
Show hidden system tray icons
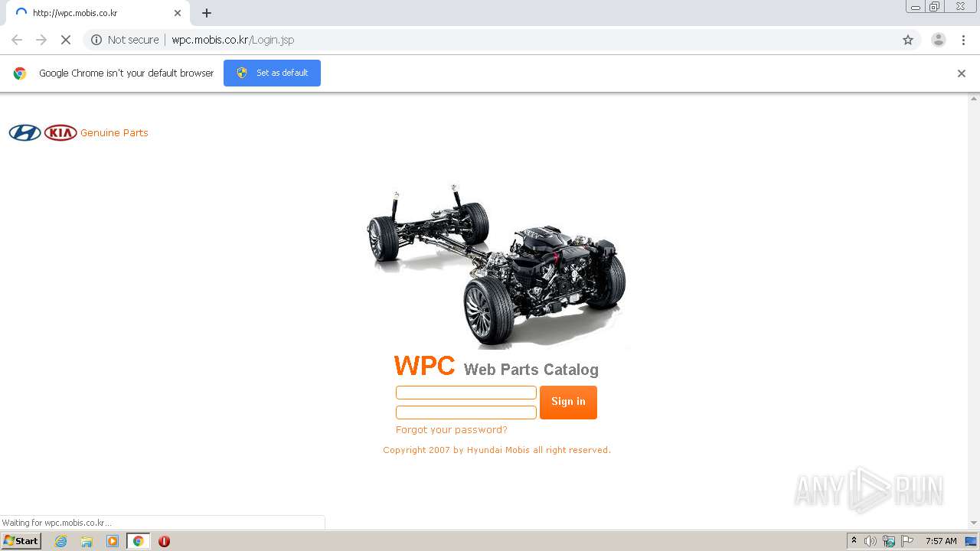(x=854, y=541)
